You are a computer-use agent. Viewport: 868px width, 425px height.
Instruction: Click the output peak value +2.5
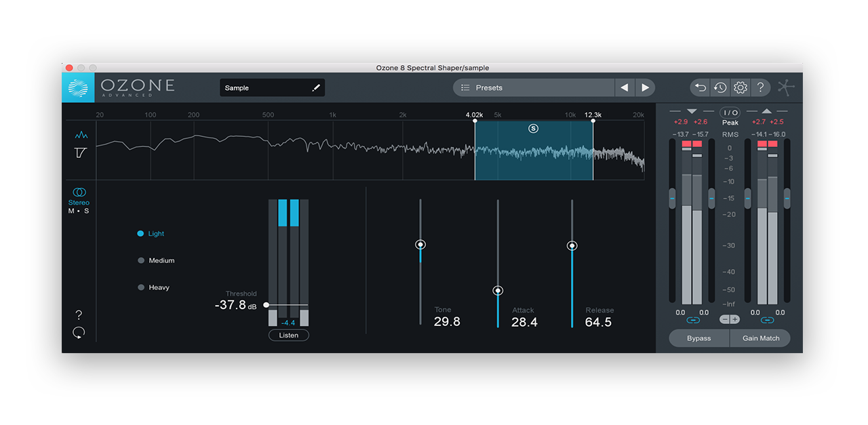tap(777, 122)
